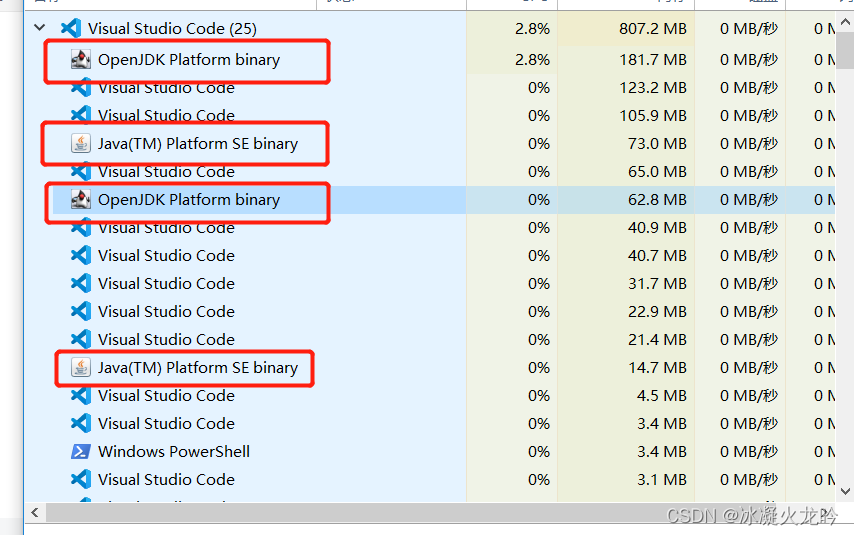Click the 807.2 MB total memory value

652,28
